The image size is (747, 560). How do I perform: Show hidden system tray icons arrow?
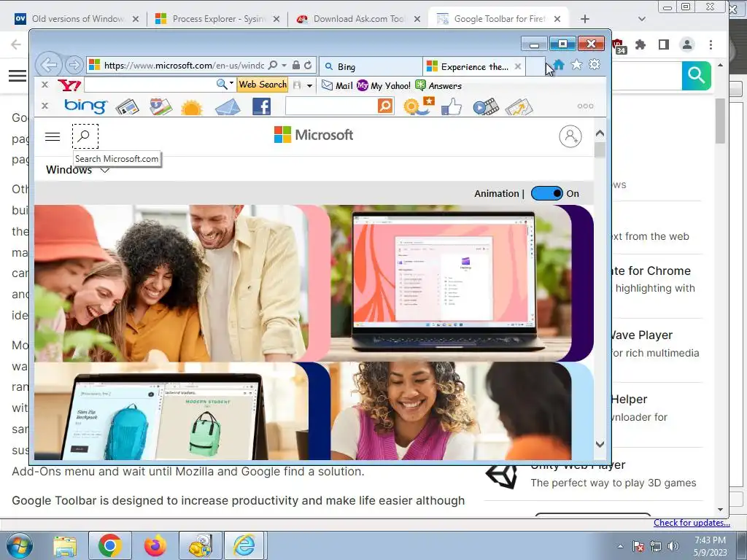coord(620,546)
